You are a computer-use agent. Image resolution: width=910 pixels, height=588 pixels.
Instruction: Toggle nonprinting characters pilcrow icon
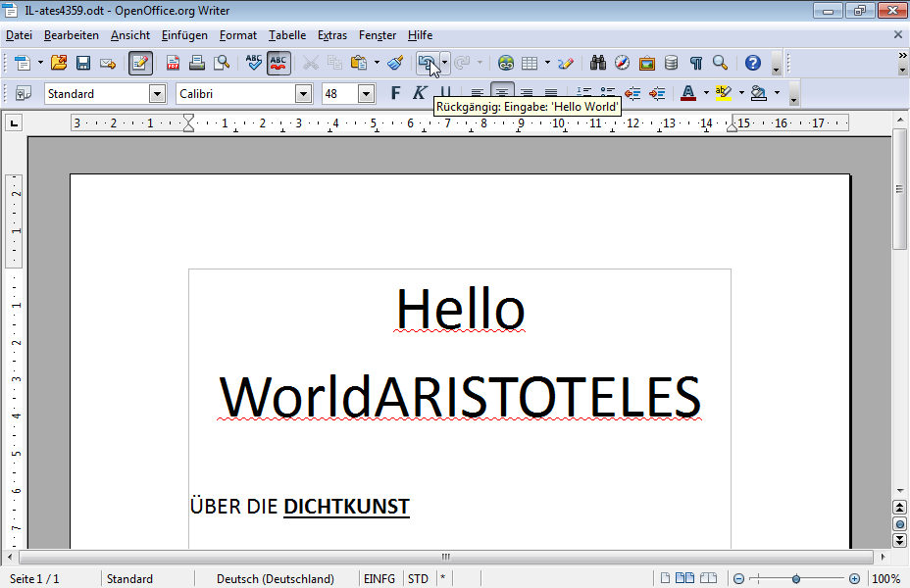click(x=696, y=63)
